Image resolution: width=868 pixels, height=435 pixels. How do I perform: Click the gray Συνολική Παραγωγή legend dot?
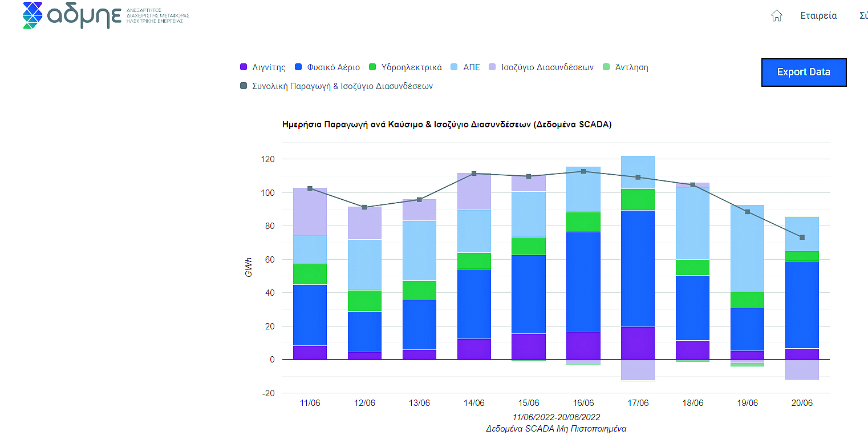pos(244,86)
